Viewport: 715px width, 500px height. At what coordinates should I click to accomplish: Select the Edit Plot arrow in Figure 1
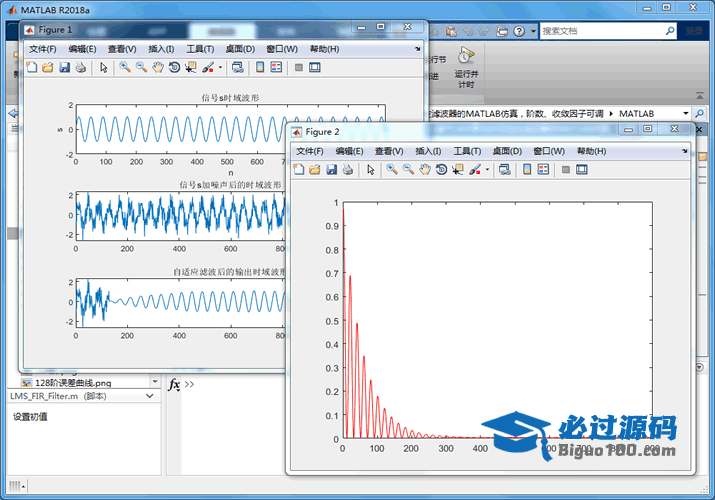point(104,67)
